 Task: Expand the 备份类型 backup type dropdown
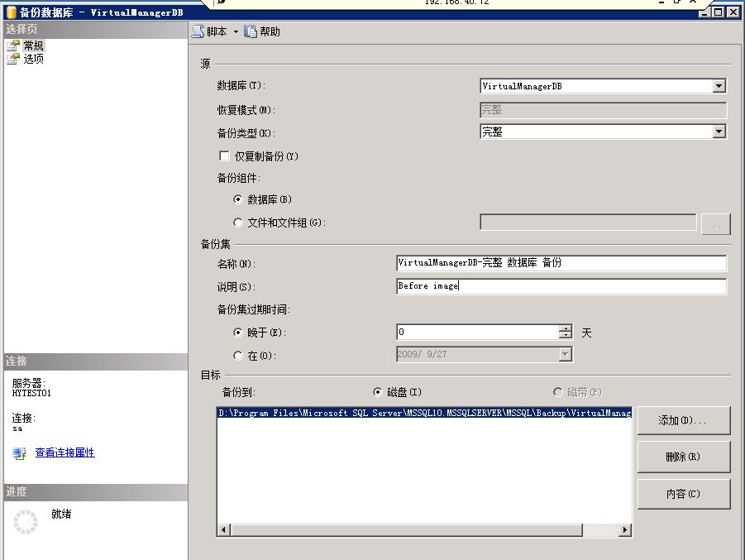(x=719, y=132)
